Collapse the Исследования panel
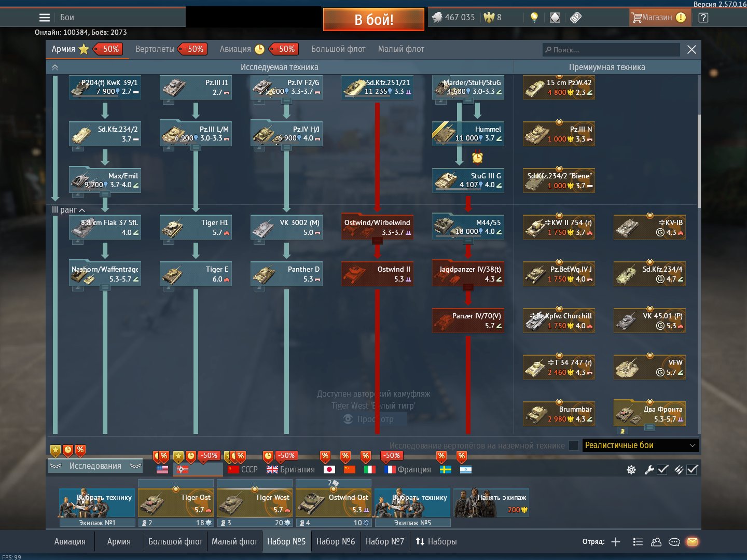 click(95, 466)
